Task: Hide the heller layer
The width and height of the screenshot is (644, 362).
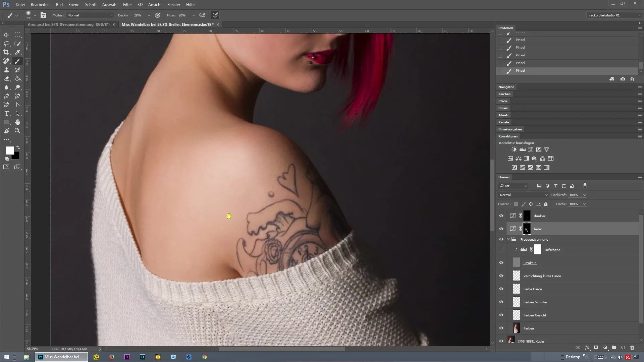Action: pyautogui.click(x=501, y=229)
